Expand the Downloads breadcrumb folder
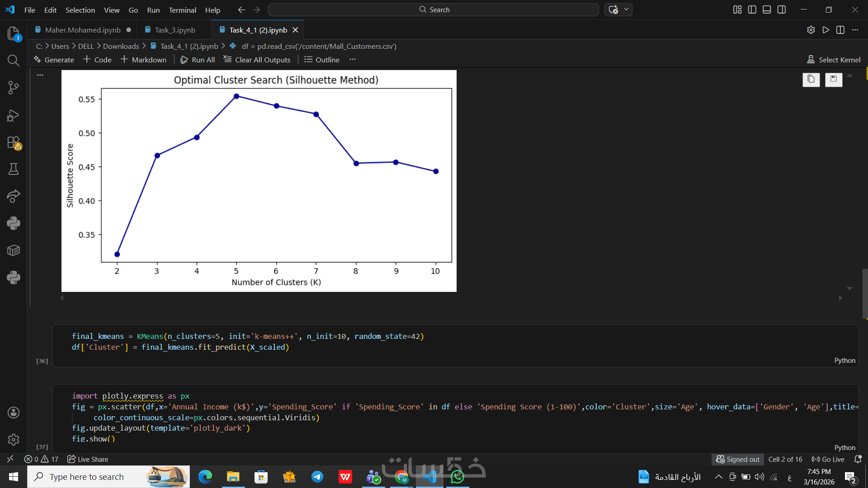Image resolution: width=868 pixels, height=488 pixels. pyautogui.click(x=121, y=46)
